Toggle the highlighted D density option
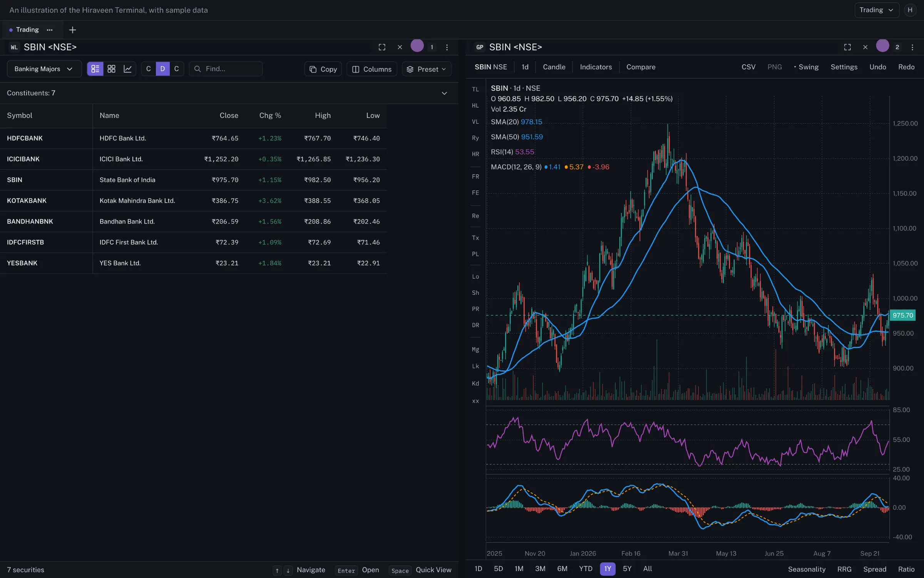Image resolution: width=924 pixels, height=578 pixels. click(x=162, y=69)
